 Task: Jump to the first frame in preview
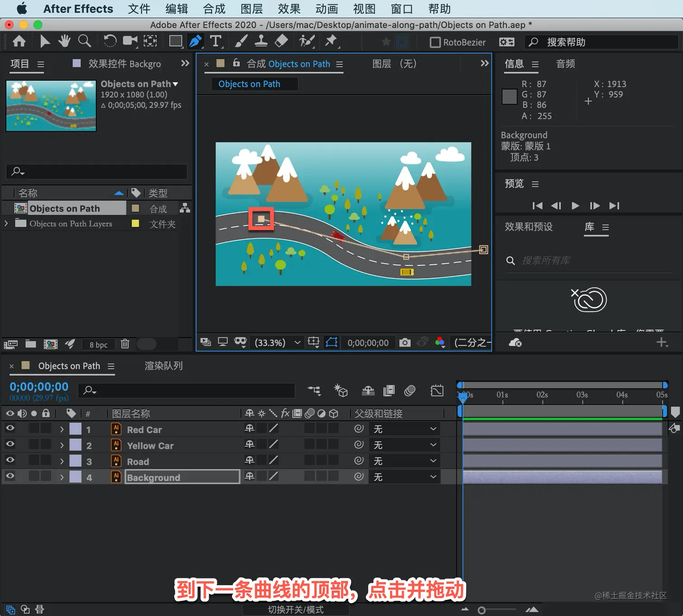coord(537,206)
